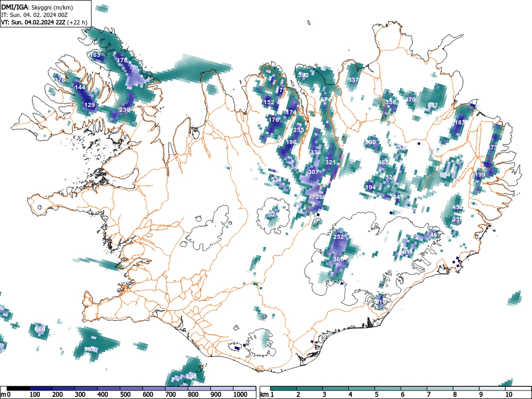Click the '176' visibility value
532x399 pixels.
[x=274, y=119]
